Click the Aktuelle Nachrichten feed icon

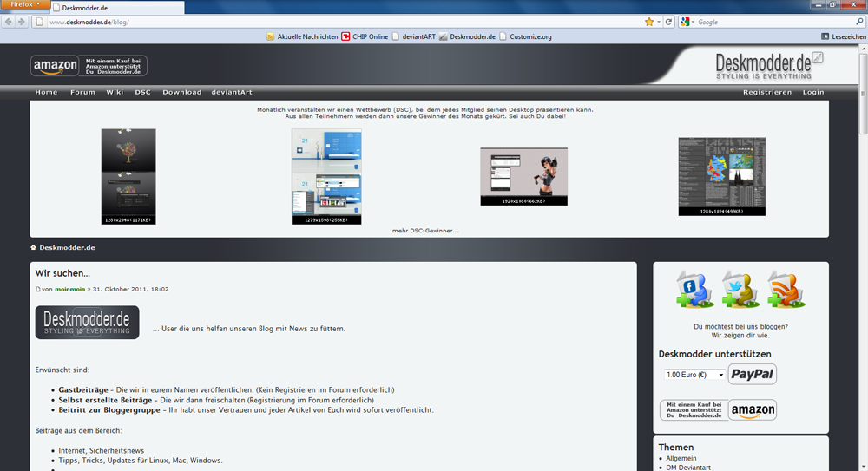point(270,36)
